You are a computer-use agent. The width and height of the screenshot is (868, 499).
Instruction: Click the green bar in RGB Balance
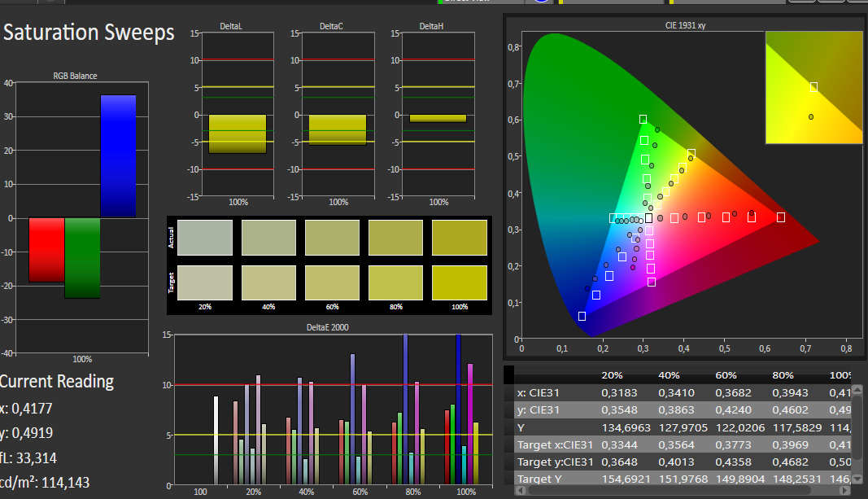click(82, 258)
